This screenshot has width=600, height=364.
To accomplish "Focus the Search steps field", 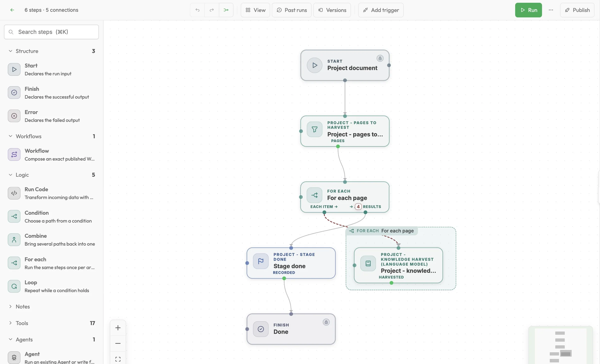I will (51, 32).
